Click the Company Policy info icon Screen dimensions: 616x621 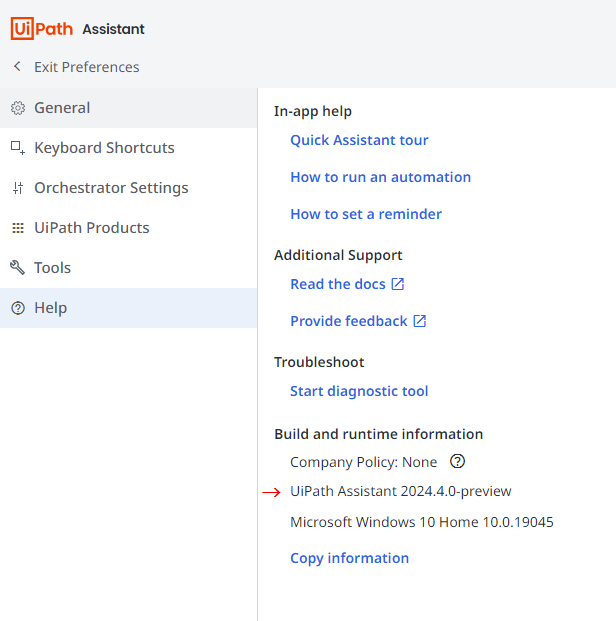(458, 462)
